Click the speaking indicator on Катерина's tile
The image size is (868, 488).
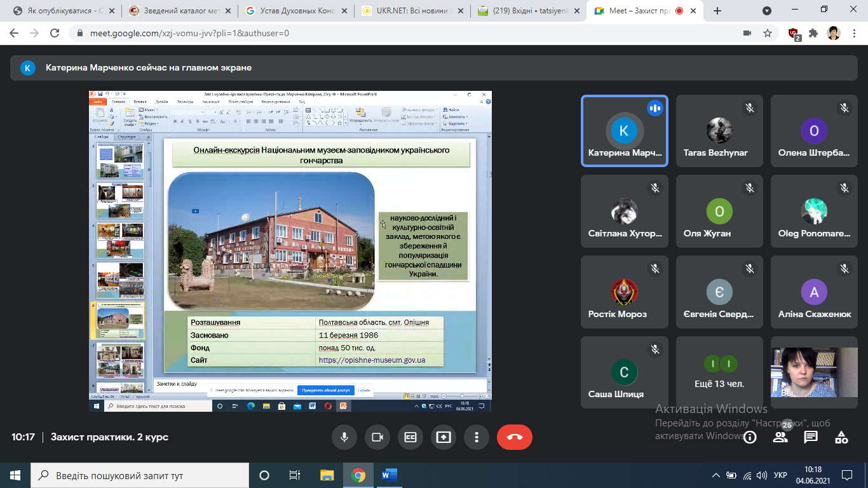tap(655, 108)
